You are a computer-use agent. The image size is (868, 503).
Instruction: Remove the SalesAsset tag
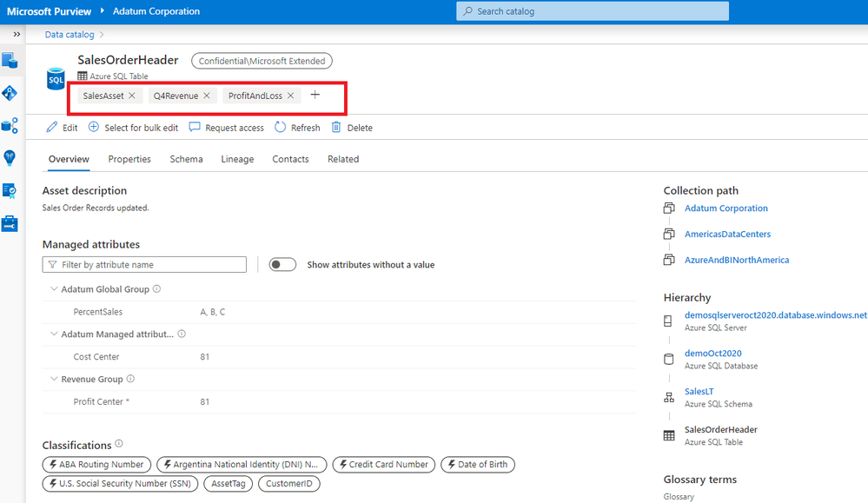coord(131,96)
